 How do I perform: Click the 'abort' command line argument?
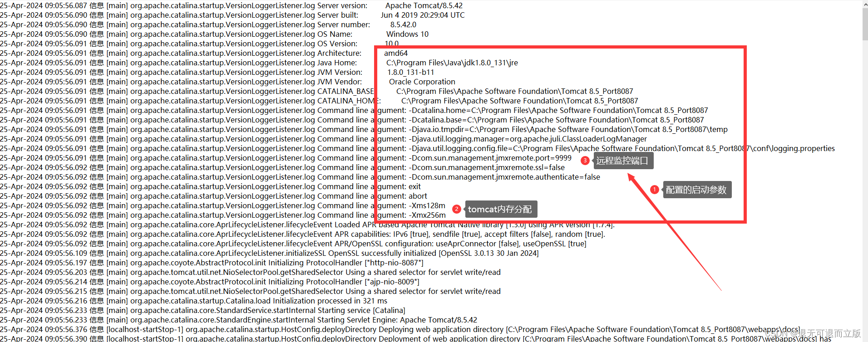coord(418,196)
